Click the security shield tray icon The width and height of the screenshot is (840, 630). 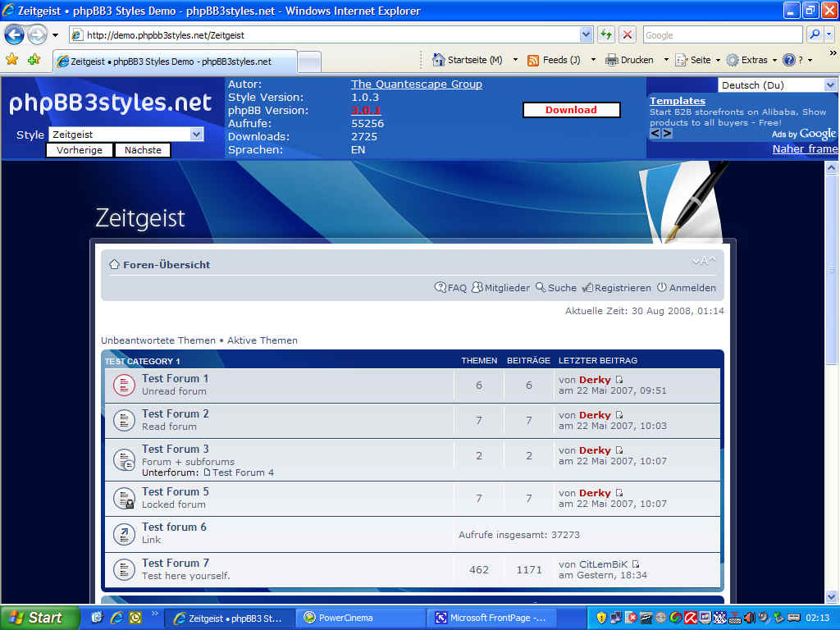tap(601, 618)
